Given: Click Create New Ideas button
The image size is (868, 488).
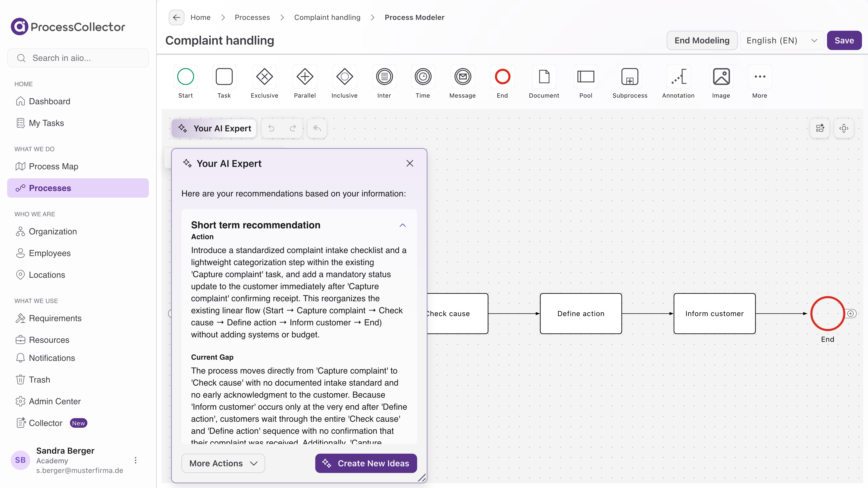Looking at the screenshot, I should point(366,463).
